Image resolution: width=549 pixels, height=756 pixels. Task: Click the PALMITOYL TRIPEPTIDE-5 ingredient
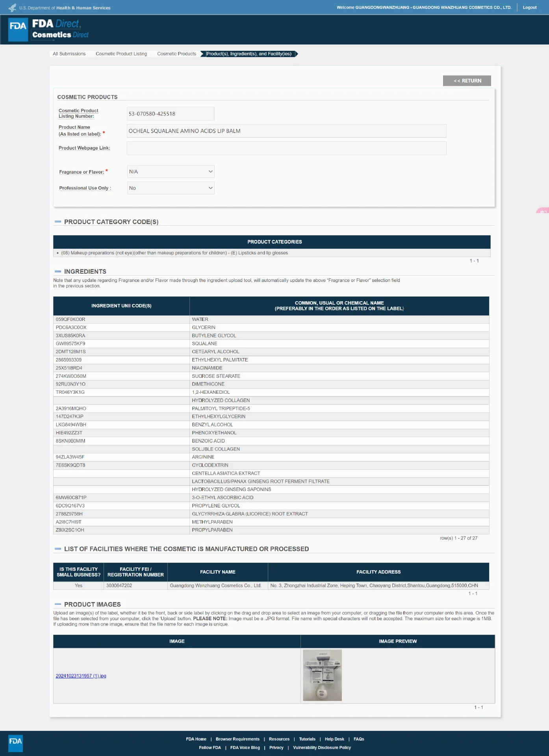221,409
